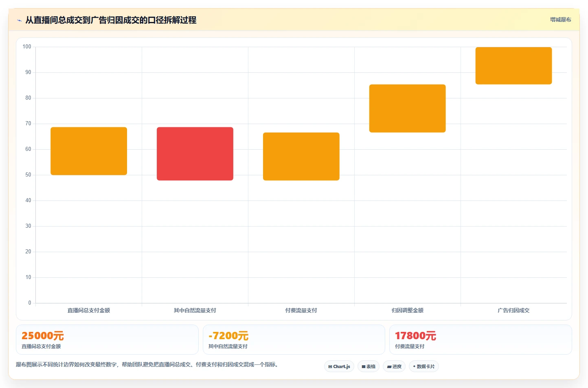588x388 pixels.
Task: Click the icon beside the chart title
Action: coord(19,20)
